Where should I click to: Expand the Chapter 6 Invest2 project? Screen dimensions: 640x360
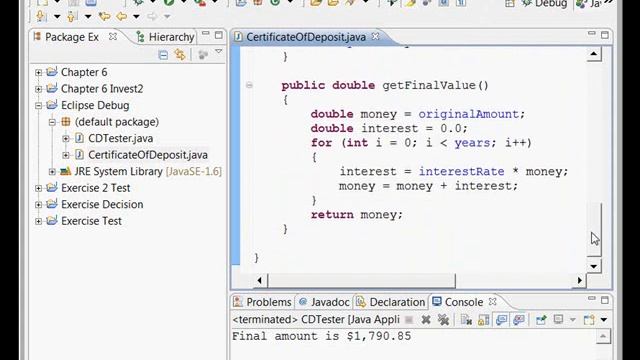[x=38, y=89]
